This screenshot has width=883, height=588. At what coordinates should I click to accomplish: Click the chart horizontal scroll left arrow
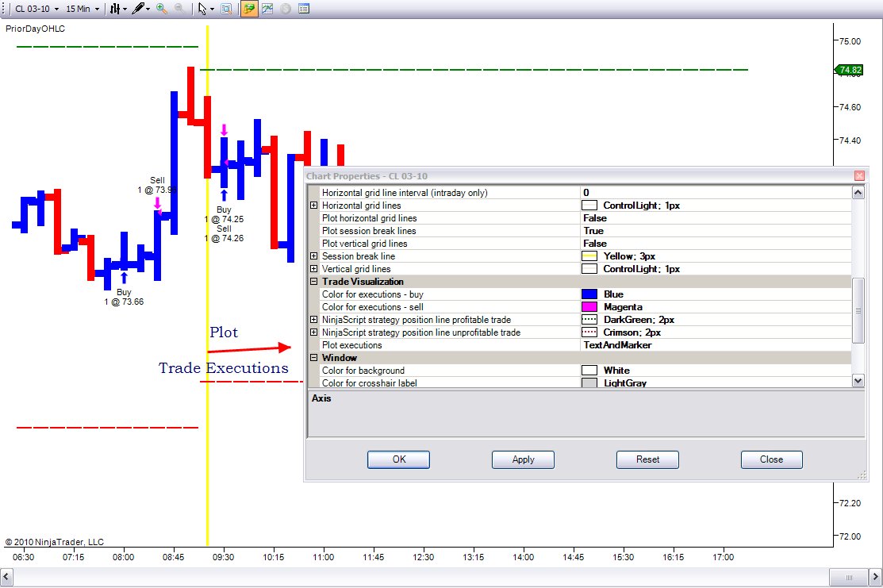tap(7, 578)
